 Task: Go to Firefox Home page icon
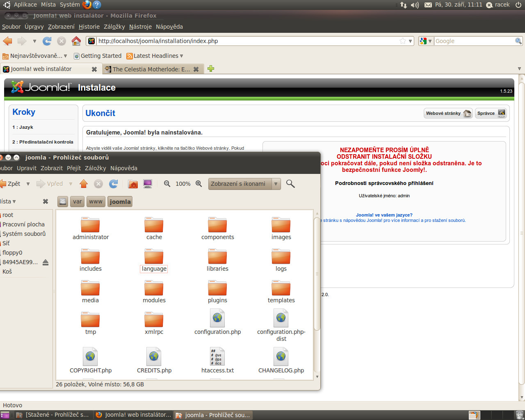[76, 41]
